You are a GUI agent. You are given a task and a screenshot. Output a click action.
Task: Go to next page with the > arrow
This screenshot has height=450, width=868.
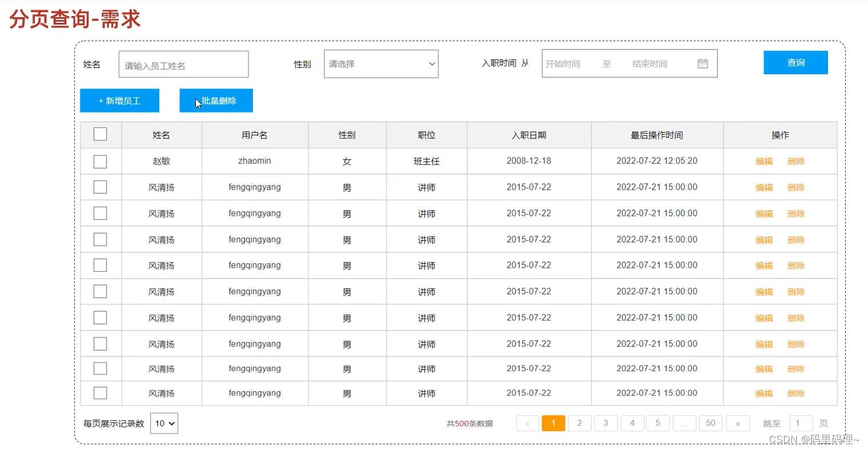[738, 423]
